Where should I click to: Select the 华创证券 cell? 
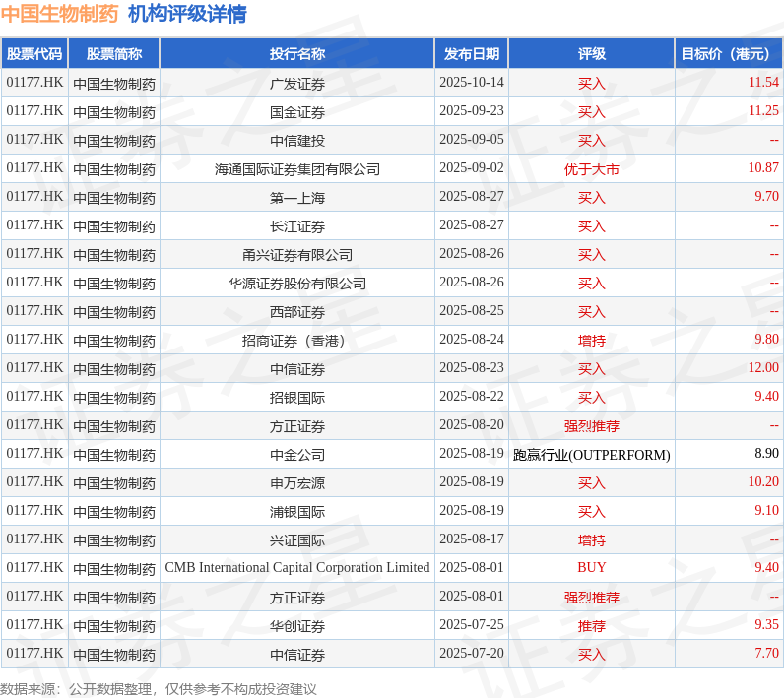pyautogui.click(x=297, y=625)
